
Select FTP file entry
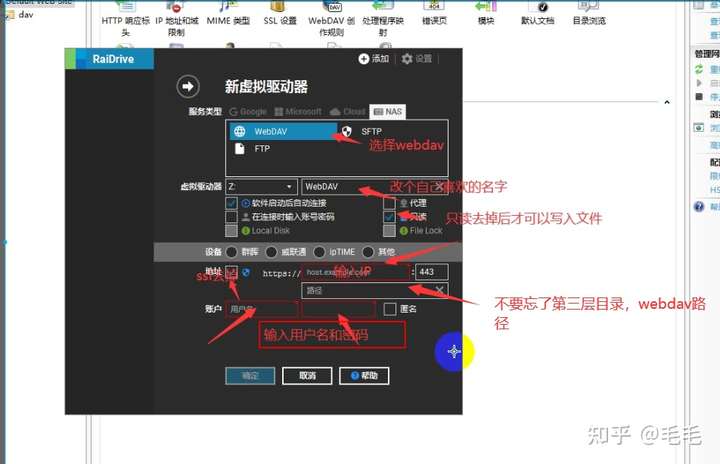pyautogui.click(x=253, y=149)
